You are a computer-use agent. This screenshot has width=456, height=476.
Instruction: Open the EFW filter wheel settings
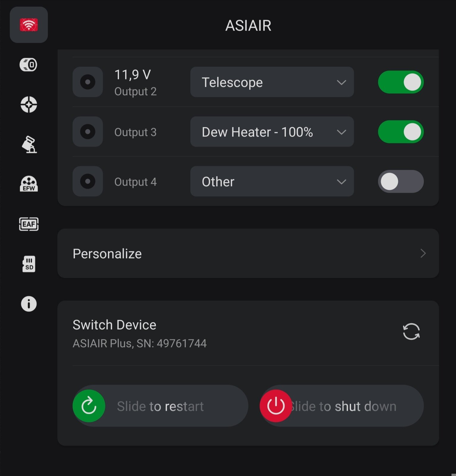tap(29, 184)
